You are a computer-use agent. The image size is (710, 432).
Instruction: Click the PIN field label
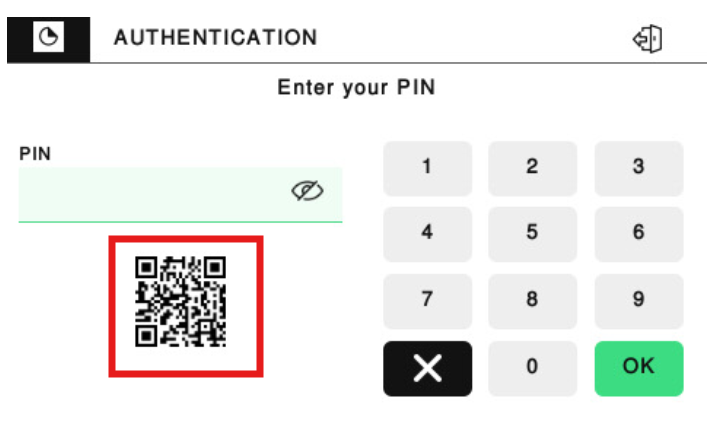click(x=35, y=154)
